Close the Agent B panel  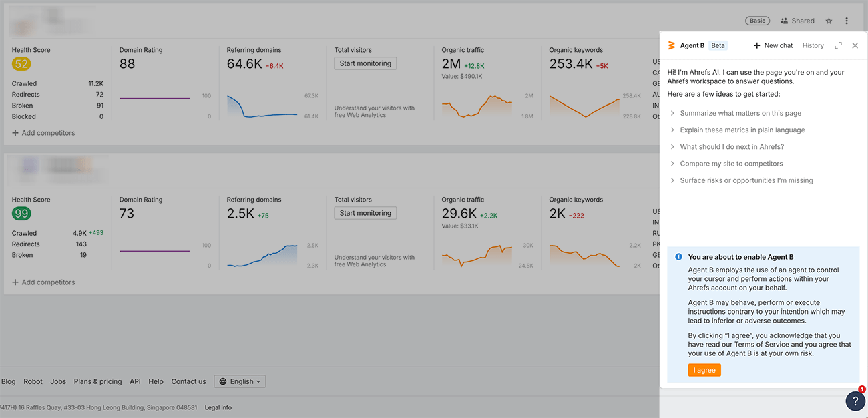[x=855, y=45]
